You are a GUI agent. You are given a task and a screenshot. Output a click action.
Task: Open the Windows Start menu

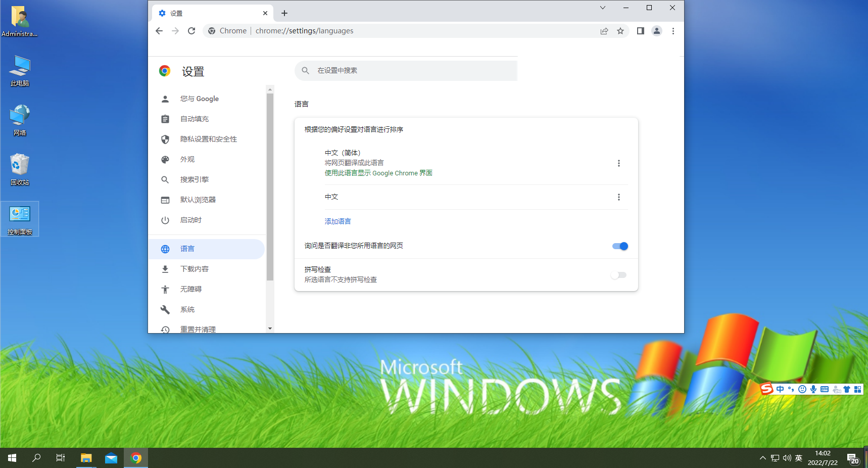click(12, 458)
